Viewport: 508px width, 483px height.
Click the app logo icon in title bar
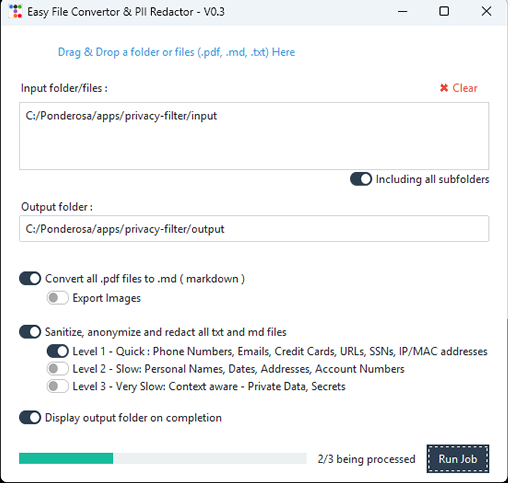click(x=15, y=11)
